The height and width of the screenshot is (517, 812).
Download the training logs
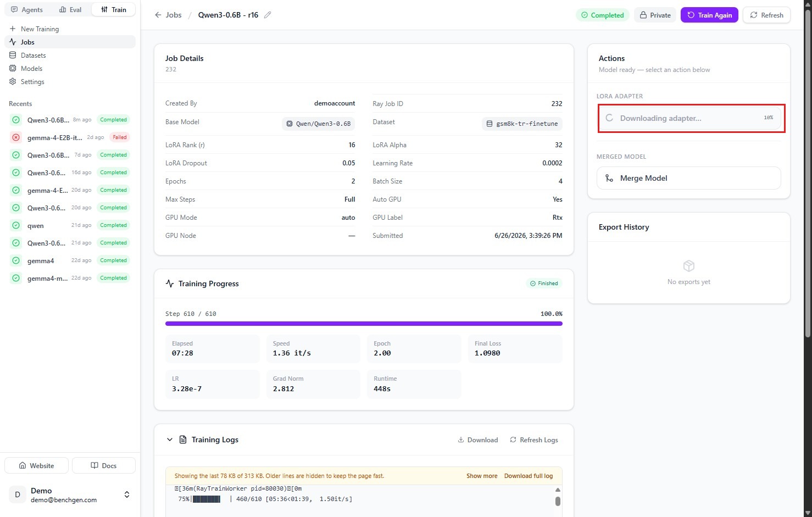click(x=478, y=440)
